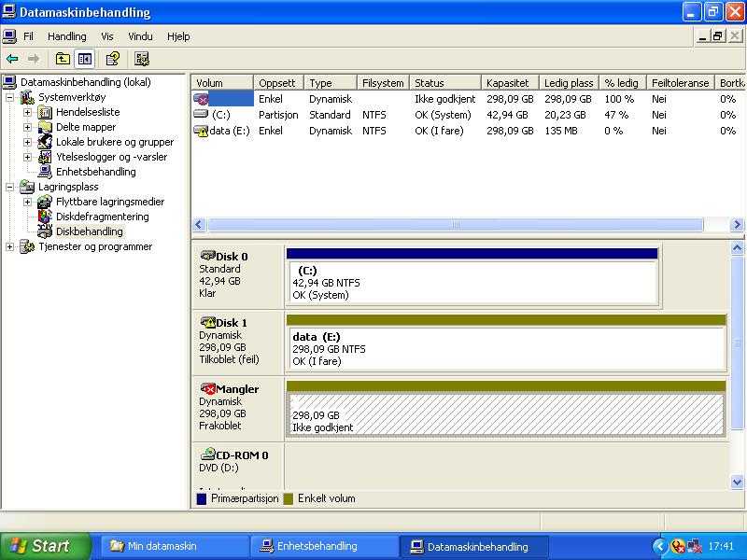Select the (C:) partition block on Disk 0
Image resolution: width=747 pixels, height=560 pixels.
pyautogui.click(x=472, y=276)
